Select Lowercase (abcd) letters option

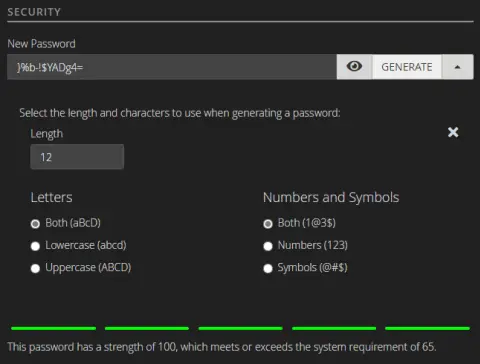[x=35, y=246]
